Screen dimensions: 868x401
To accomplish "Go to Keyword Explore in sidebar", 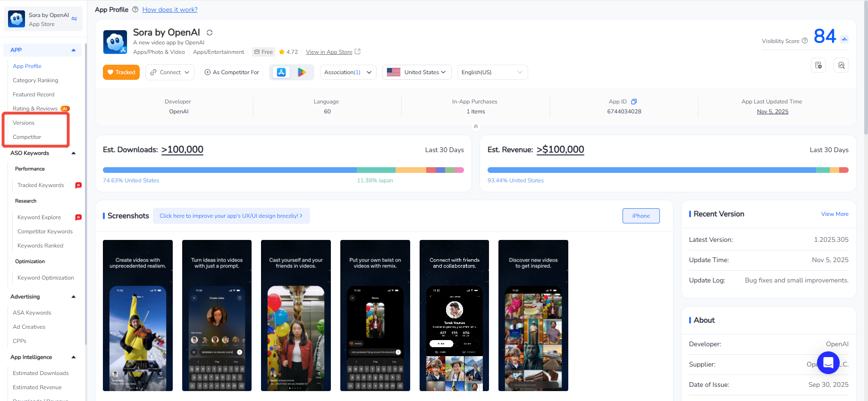I will pyautogui.click(x=39, y=217).
